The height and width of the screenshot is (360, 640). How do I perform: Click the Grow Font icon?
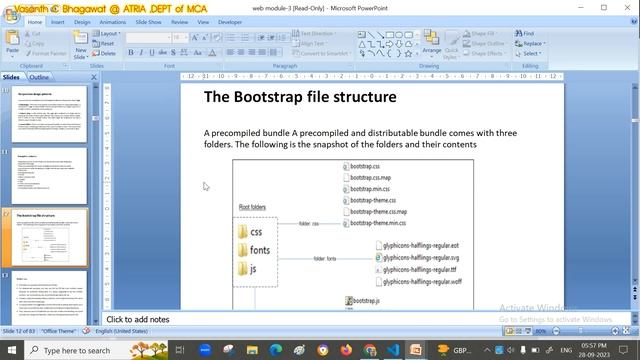pyautogui.click(x=195, y=38)
